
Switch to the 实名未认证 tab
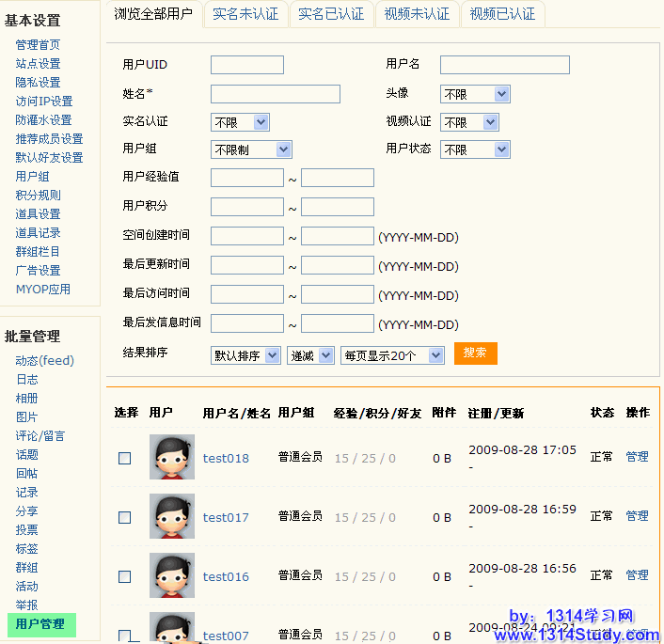(245, 14)
